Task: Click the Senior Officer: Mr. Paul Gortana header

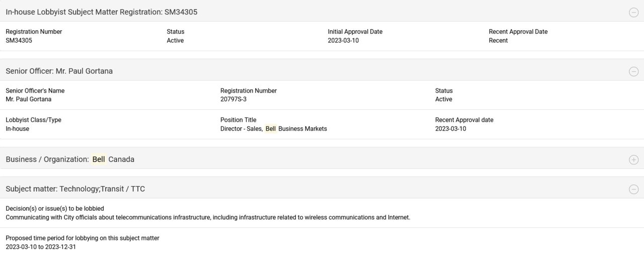Action: tap(59, 71)
